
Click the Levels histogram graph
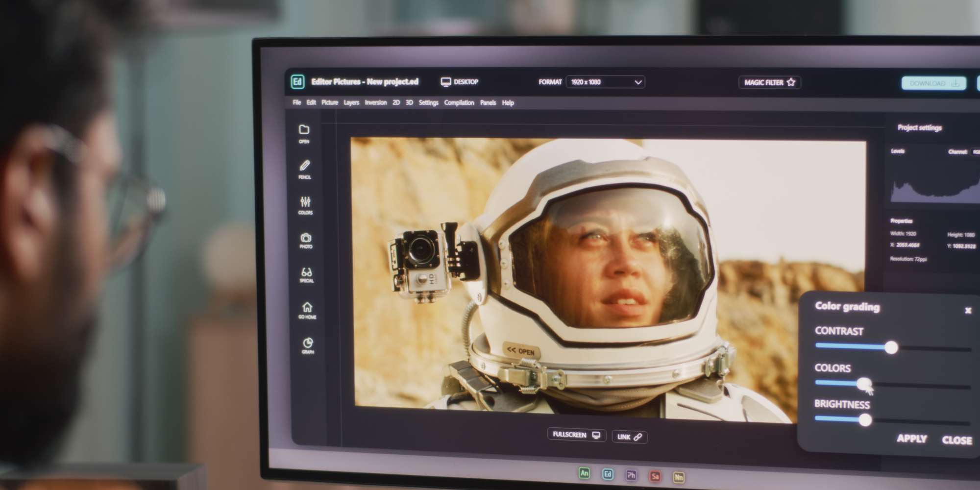pos(935,189)
